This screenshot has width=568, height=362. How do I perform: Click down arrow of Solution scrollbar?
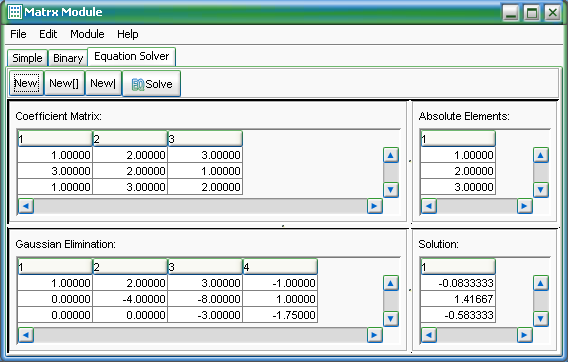tap(540, 319)
